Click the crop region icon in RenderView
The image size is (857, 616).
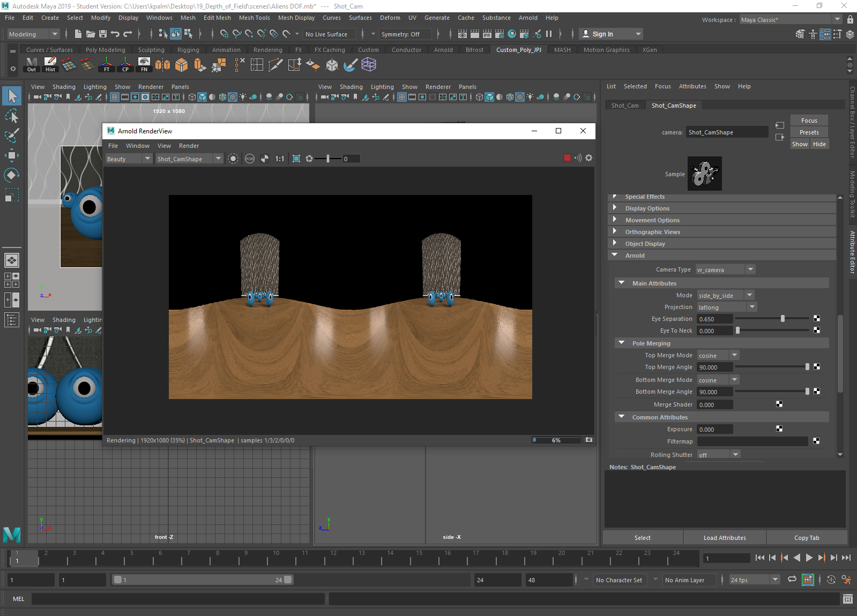tap(296, 159)
